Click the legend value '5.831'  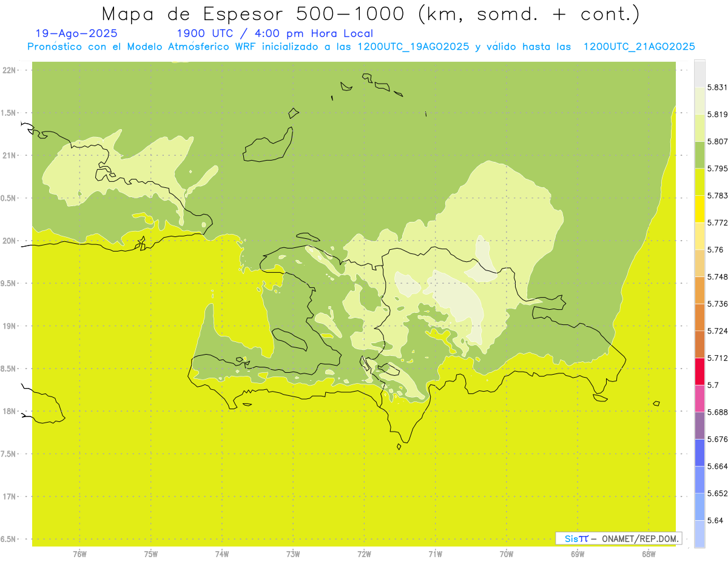point(717,87)
